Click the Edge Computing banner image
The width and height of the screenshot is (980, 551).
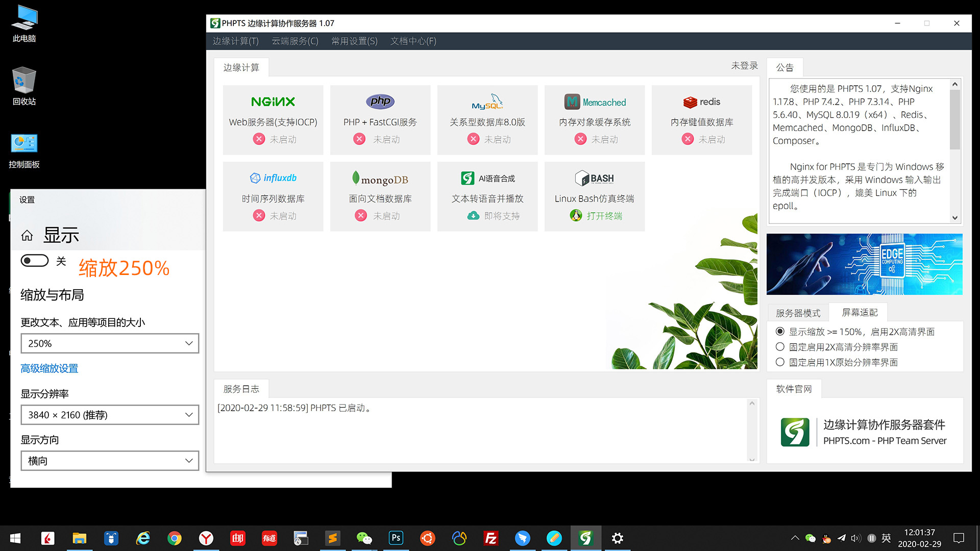click(865, 264)
